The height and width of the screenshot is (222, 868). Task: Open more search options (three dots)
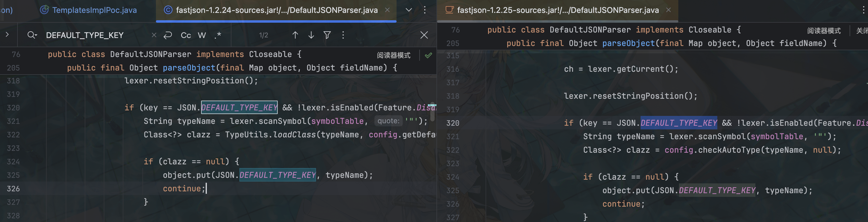343,35
